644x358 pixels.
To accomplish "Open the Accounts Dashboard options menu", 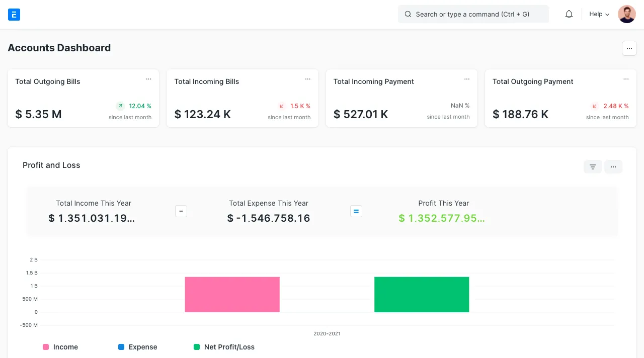I will 629,48.
